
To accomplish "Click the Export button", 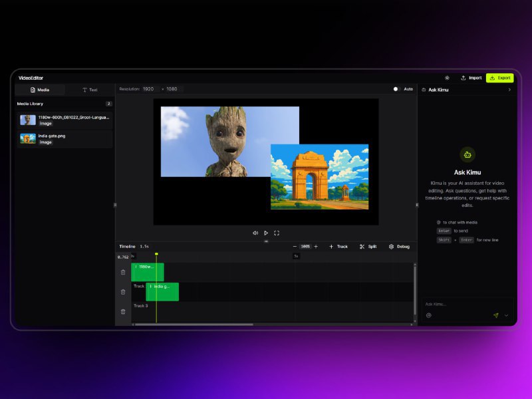I will (501, 77).
